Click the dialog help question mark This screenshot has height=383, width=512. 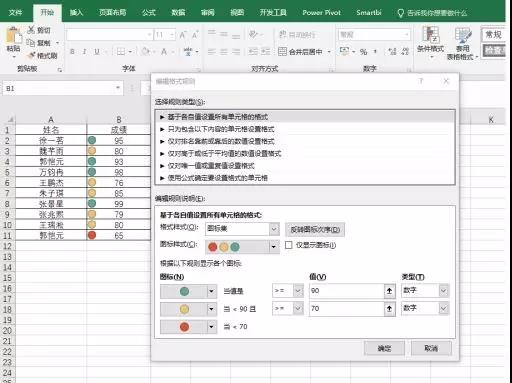click(x=421, y=81)
